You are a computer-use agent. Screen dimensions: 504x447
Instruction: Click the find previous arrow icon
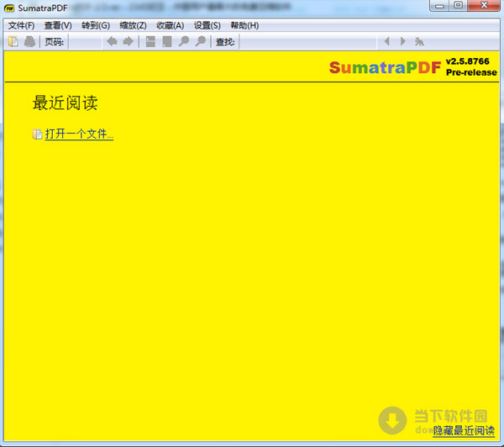pos(386,42)
